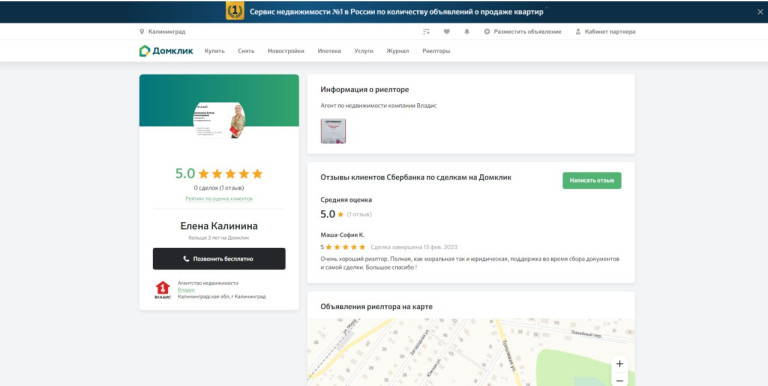The height and width of the screenshot is (386, 768).
Task: Click the Владис agency logo
Action: pyautogui.click(x=163, y=290)
